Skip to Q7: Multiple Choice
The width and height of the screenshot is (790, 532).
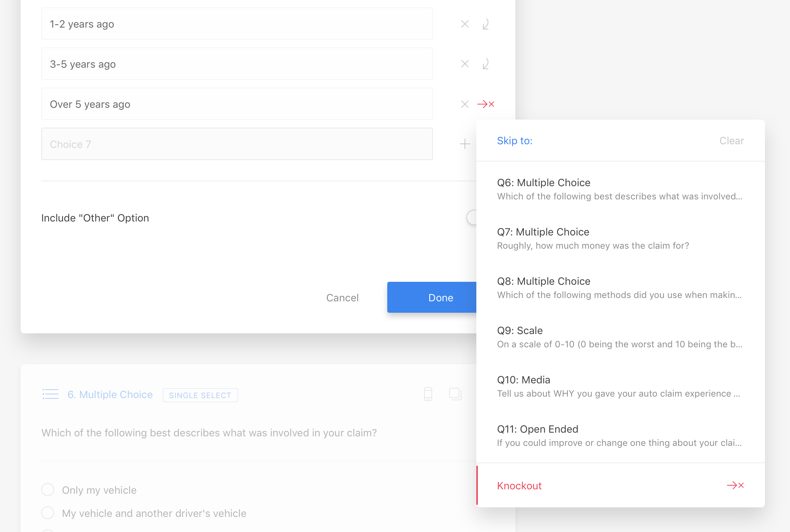pos(620,238)
